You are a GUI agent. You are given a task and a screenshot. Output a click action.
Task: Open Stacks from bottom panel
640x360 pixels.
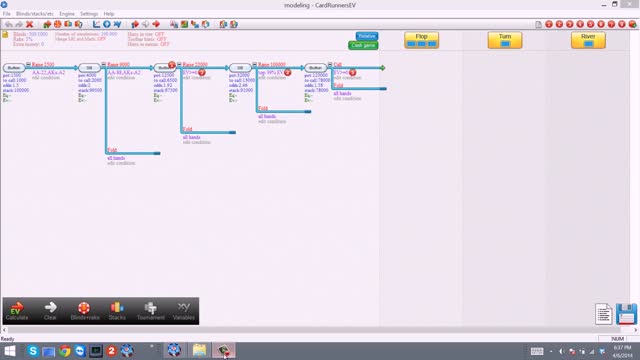pyautogui.click(x=117, y=311)
